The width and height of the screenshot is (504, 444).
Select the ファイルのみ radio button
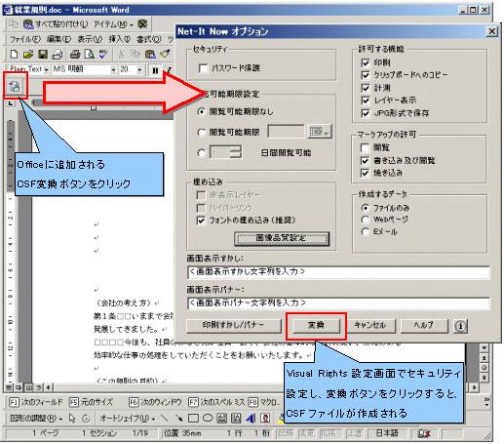[x=366, y=208]
